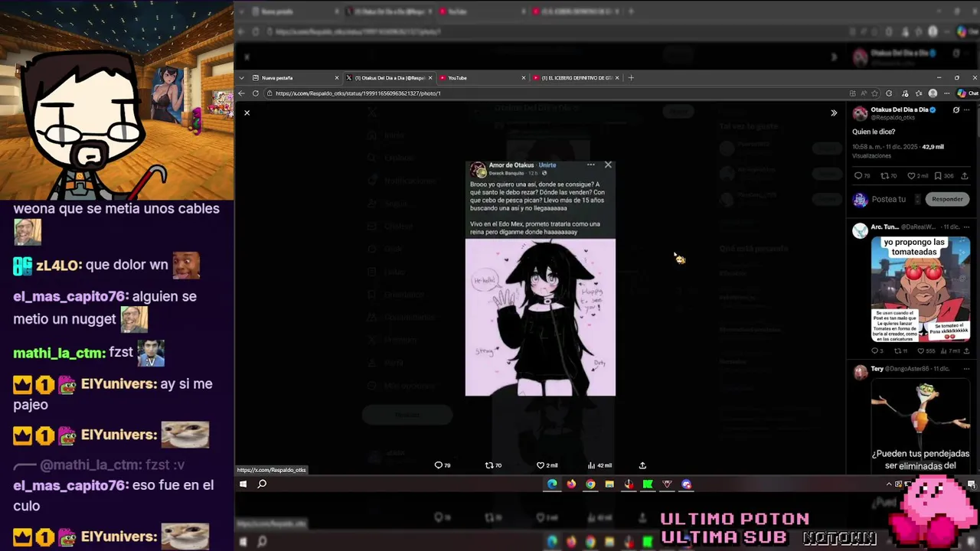Click the 'Postea tu' reply input field
The height and width of the screenshot is (551, 980).
point(888,199)
